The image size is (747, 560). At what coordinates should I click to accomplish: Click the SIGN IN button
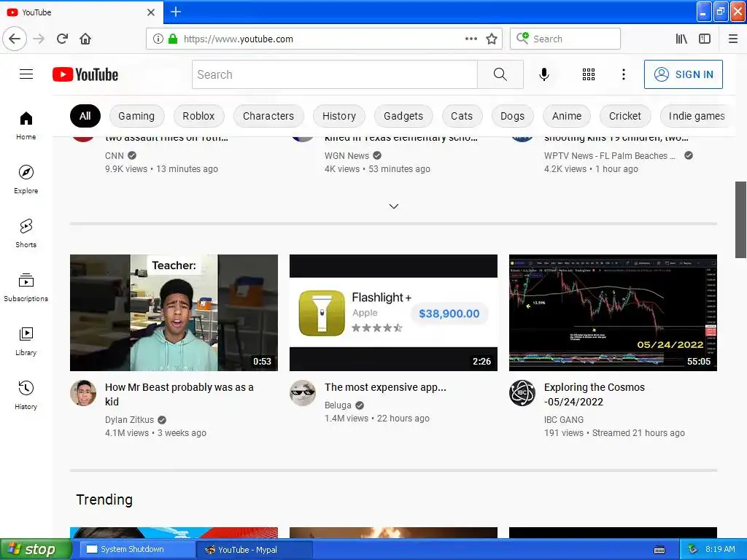(683, 74)
